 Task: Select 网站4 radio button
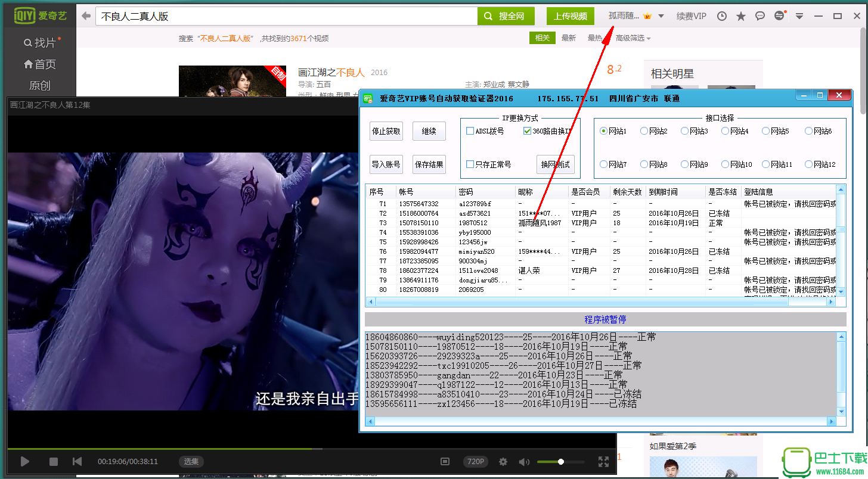coord(725,131)
